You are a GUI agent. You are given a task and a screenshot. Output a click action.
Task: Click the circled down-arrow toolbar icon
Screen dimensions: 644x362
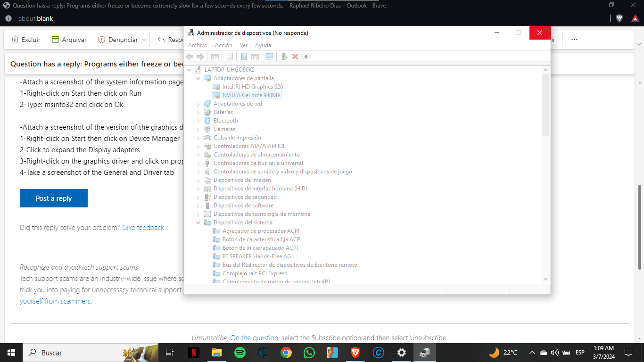click(305, 57)
